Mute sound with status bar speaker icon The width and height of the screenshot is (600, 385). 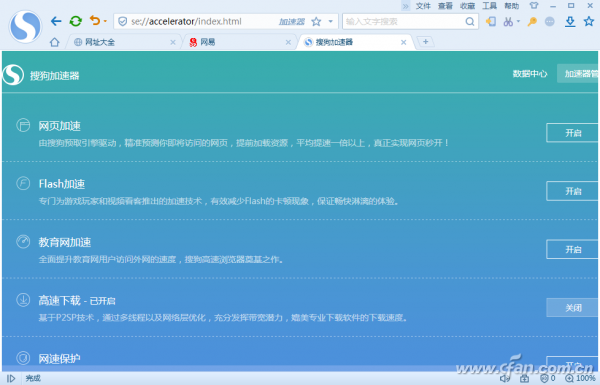pyautogui.click(x=505, y=378)
